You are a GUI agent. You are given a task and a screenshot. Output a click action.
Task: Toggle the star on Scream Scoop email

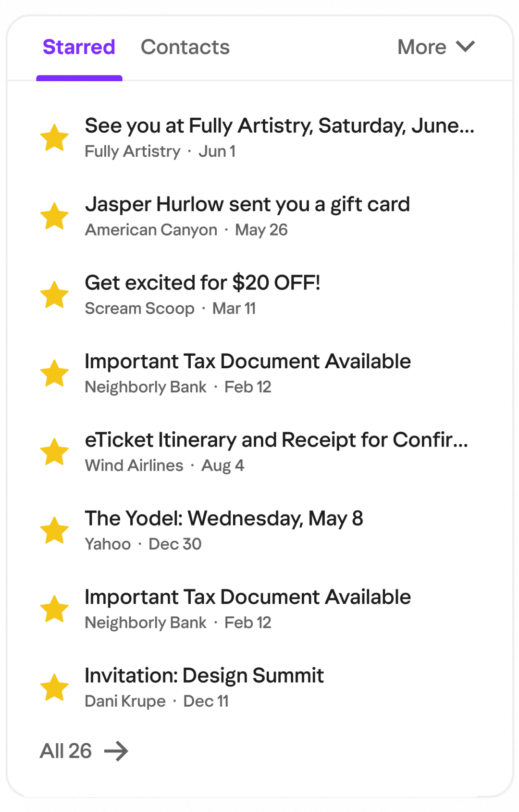(54, 295)
